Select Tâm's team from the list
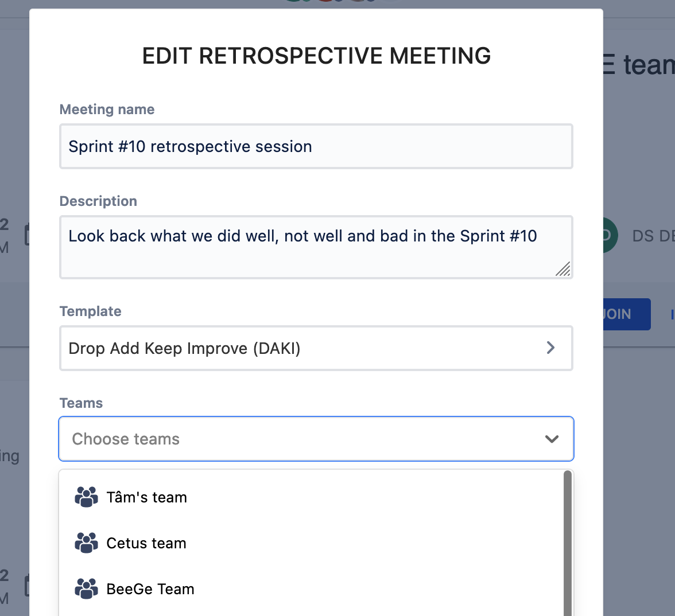This screenshot has height=616, width=675. pyautogui.click(x=146, y=497)
